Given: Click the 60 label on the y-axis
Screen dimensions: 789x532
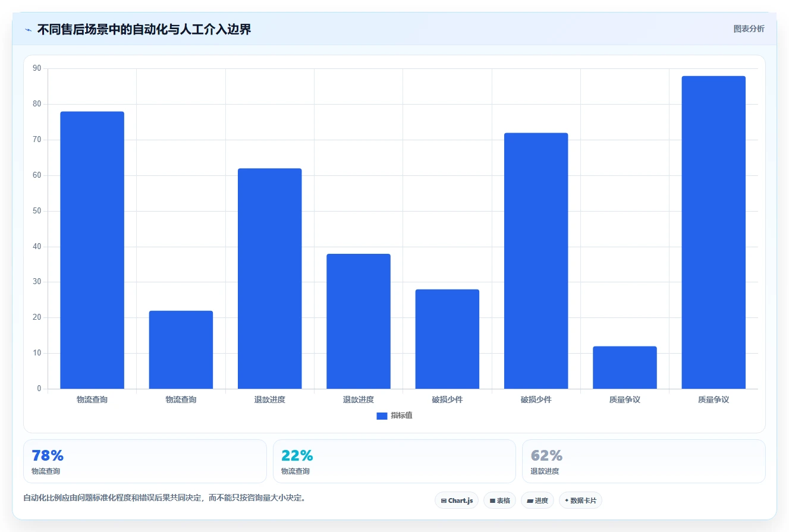Looking at the screenshot, I should (37, 175).
